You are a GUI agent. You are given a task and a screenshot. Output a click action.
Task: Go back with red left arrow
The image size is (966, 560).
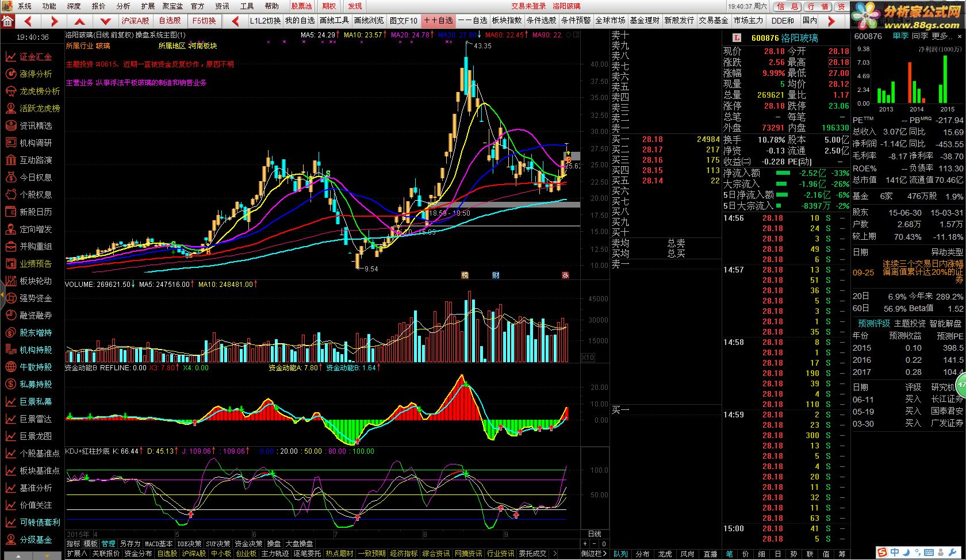coord(28,21)
